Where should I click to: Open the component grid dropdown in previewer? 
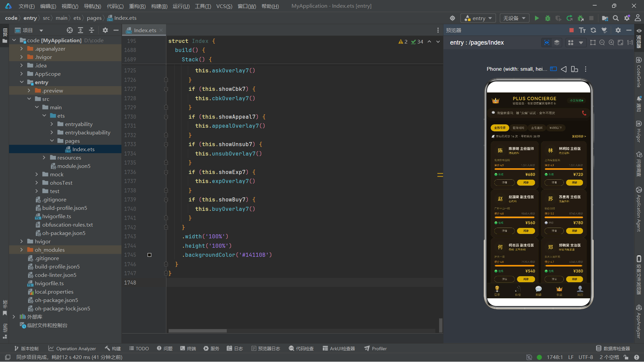coord(575,43)
